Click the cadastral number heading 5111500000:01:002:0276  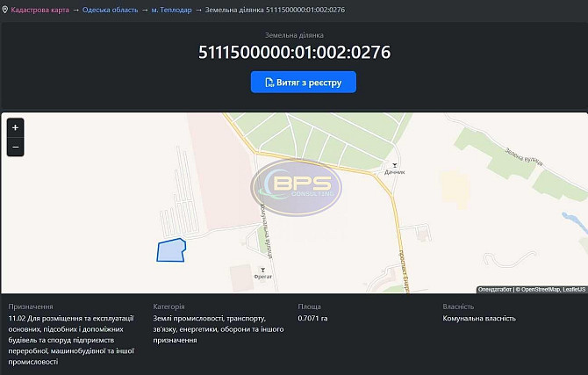(294, 52)
